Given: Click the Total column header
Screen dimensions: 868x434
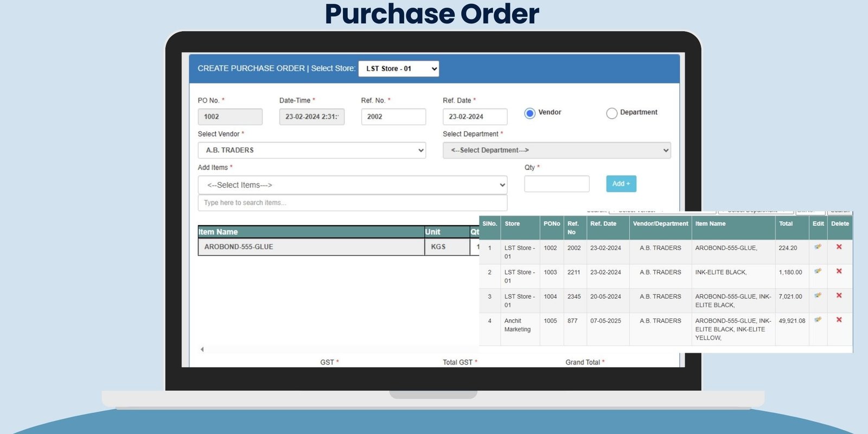Looking at the screenshot, I should pyautogui.click(x=786, y=224).
